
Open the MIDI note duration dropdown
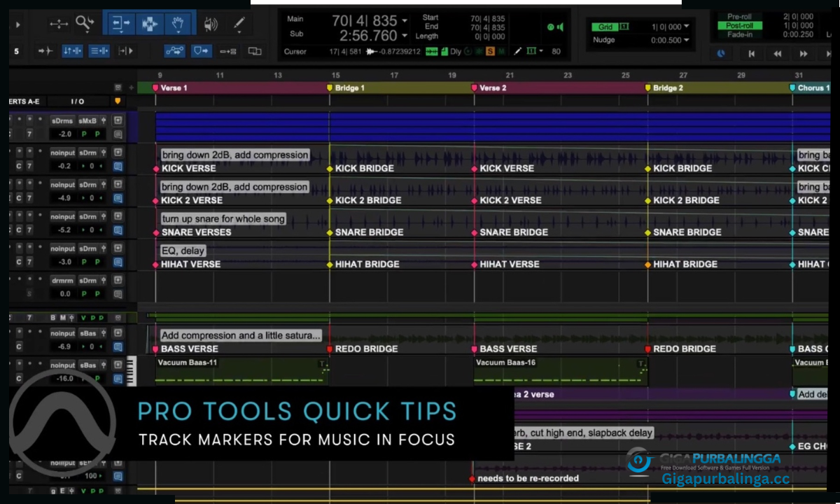541,51
